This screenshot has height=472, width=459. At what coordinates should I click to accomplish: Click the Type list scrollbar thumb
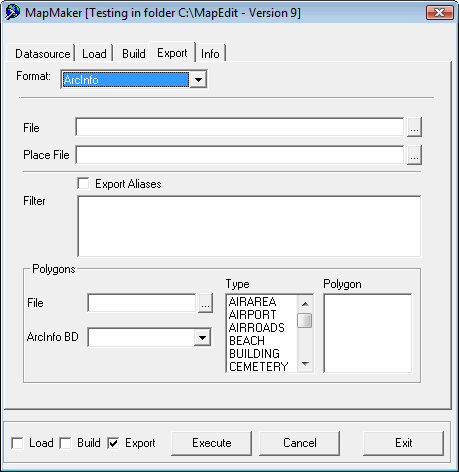tap(305, 320)
